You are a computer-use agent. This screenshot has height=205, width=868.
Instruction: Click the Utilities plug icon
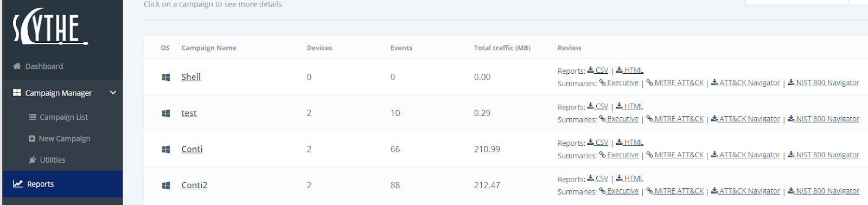point(33,160)
